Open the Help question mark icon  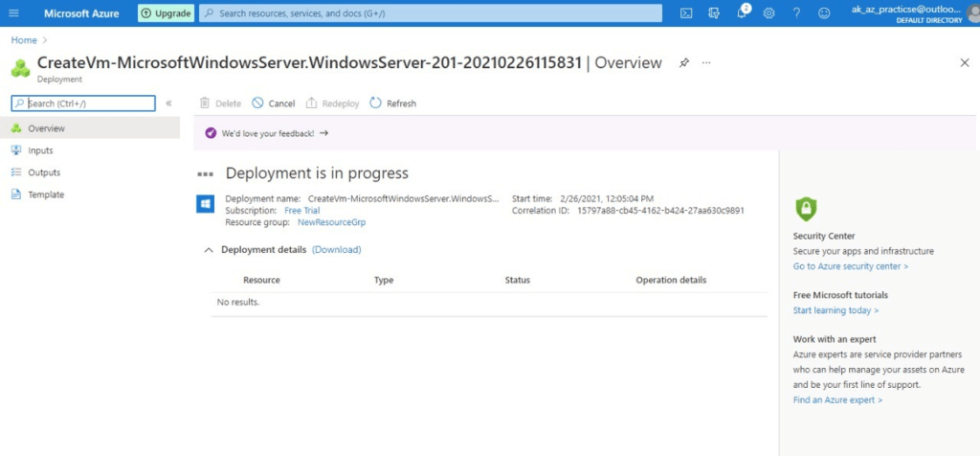click(x=796, y=13)
